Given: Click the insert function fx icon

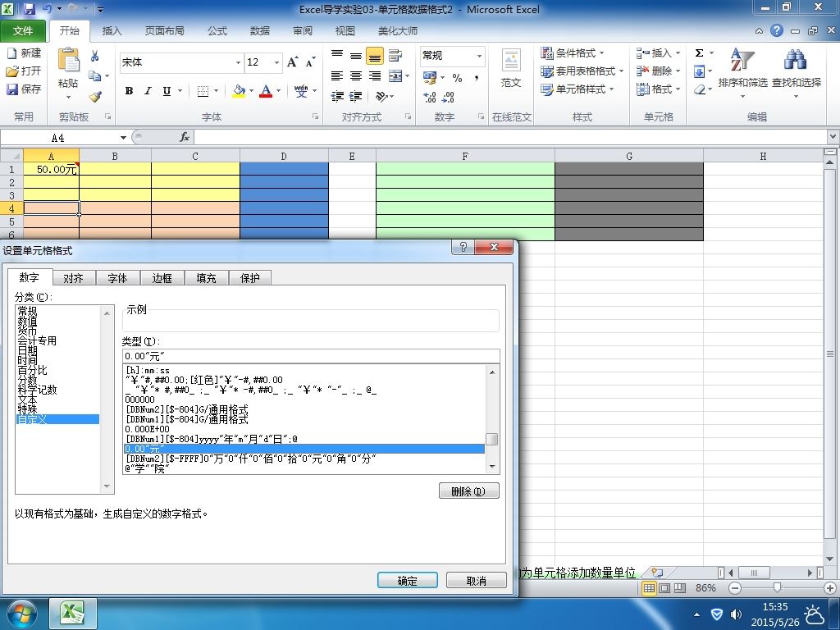Looking at the screenshot, I should tap(185, 137).
